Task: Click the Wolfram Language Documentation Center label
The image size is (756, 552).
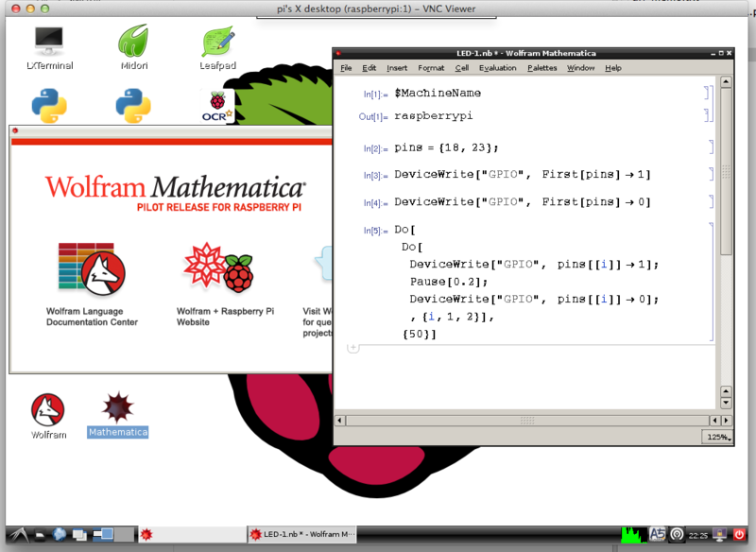Action: (92, 317)
